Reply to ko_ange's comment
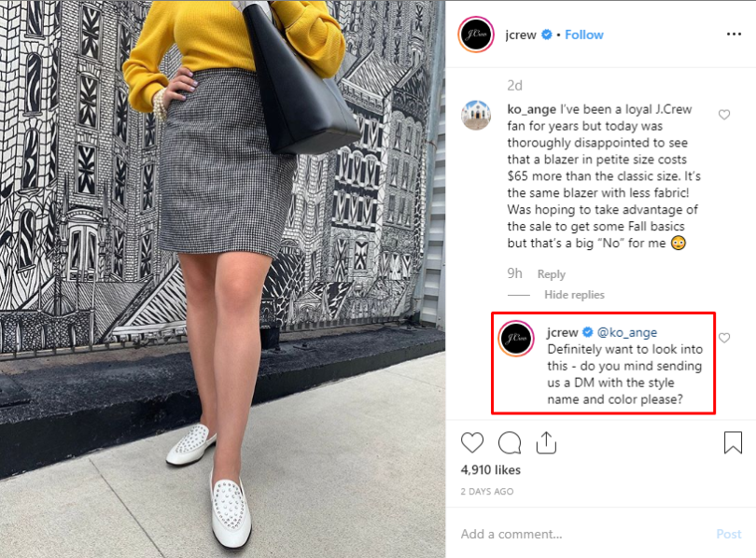The width and height of the screenshot is (756, 558). (551, 274)
